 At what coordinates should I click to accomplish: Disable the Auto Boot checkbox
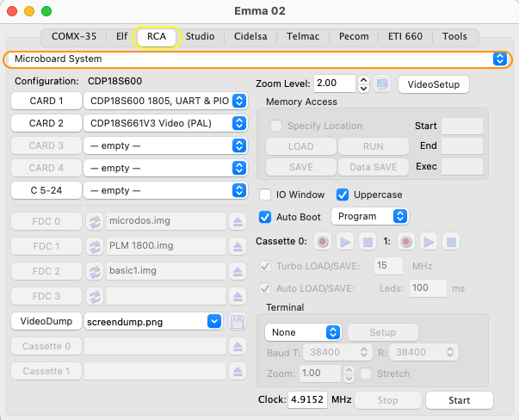(x=265, y=217)
